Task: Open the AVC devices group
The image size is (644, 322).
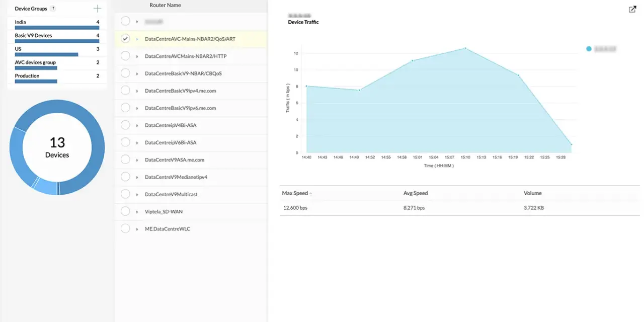Action: (35, 62)
